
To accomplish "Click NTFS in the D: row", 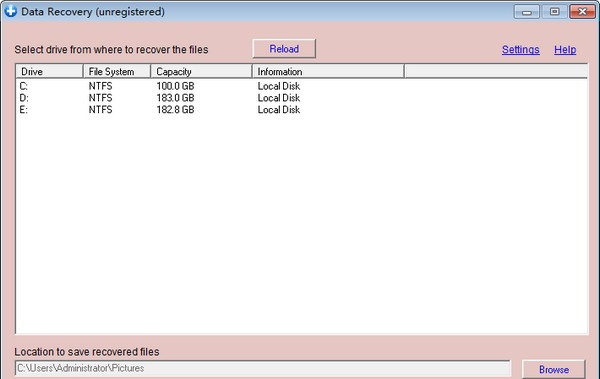I will [100, 98].
